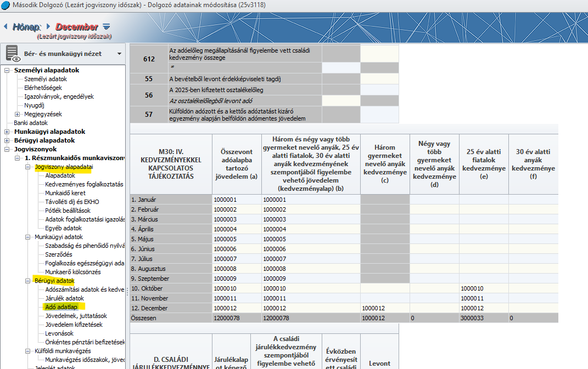
Task: Collapse the 1. Részmunkaidős munkaviszony node
Action: [x=17, y=158]
